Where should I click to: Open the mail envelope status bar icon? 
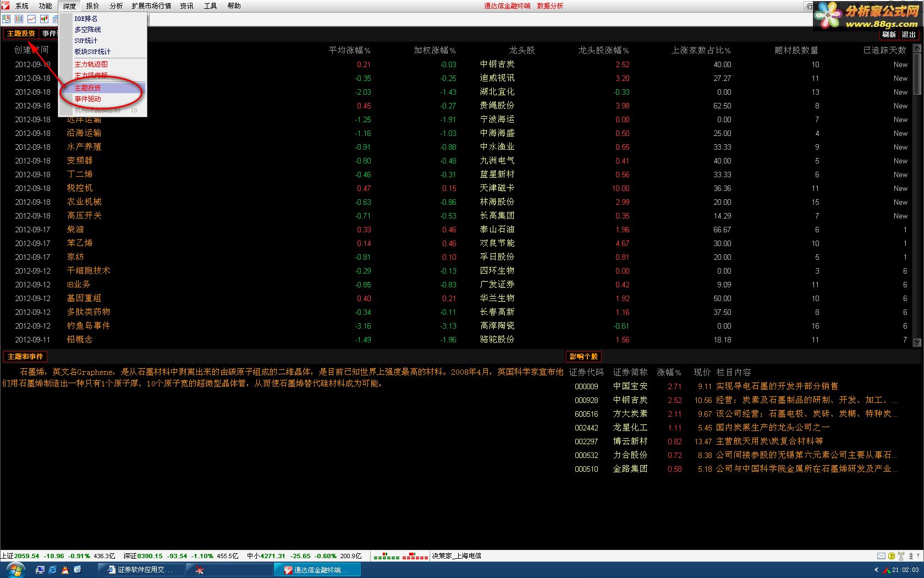pos(881,556)
